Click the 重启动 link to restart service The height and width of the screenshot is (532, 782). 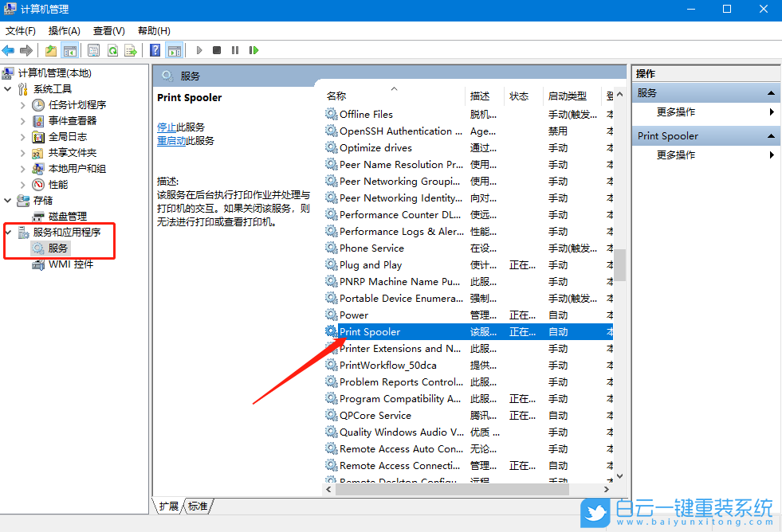point(171,140)
